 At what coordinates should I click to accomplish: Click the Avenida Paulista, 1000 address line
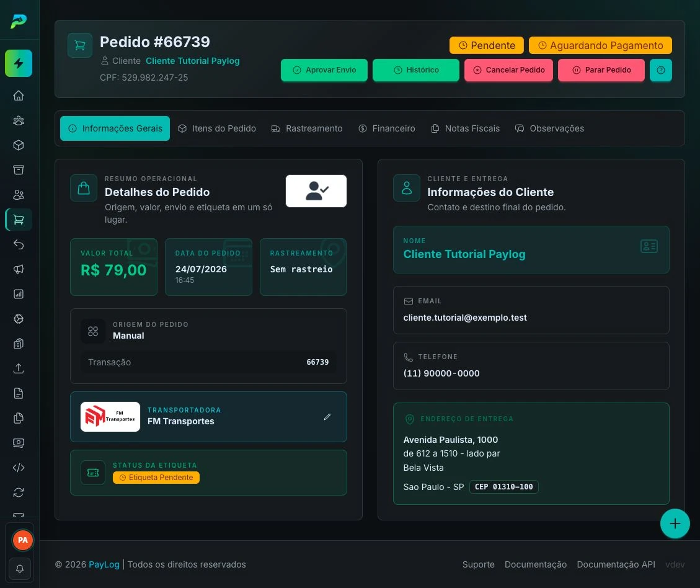[x=451, y=440]
